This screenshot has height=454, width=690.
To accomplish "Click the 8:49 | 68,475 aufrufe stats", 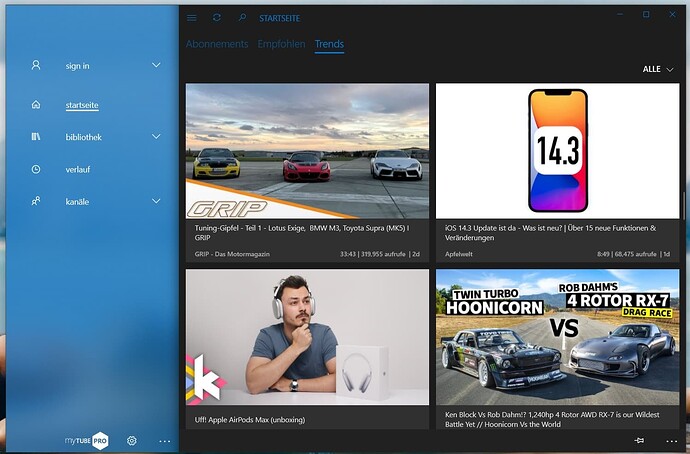I will tap(634, 254).
